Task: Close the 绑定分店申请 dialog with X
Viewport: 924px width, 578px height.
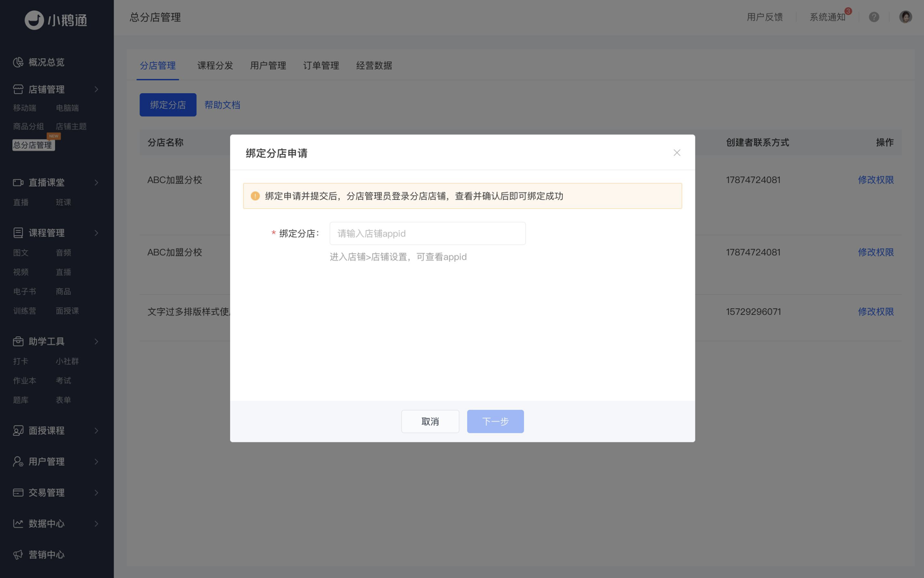Action: [677, 153]
